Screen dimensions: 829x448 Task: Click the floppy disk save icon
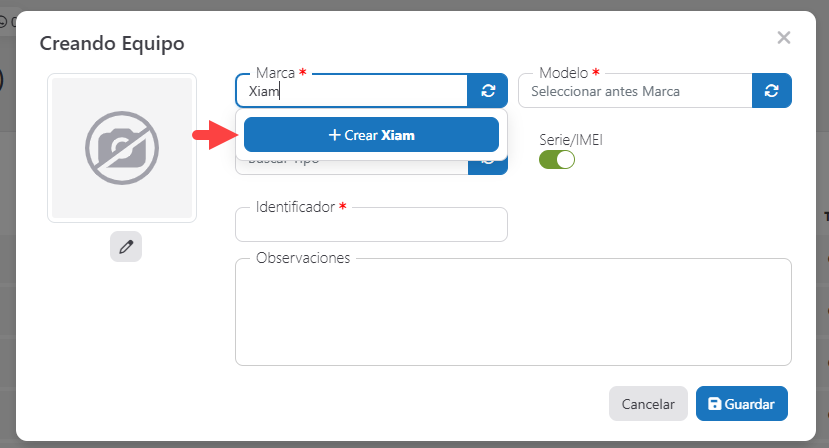click(714, 404)
